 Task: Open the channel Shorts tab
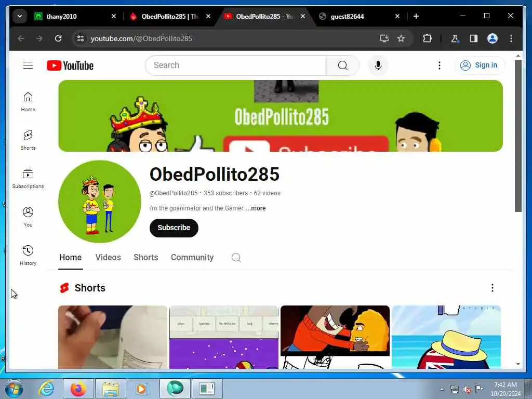tap(146, 258)
